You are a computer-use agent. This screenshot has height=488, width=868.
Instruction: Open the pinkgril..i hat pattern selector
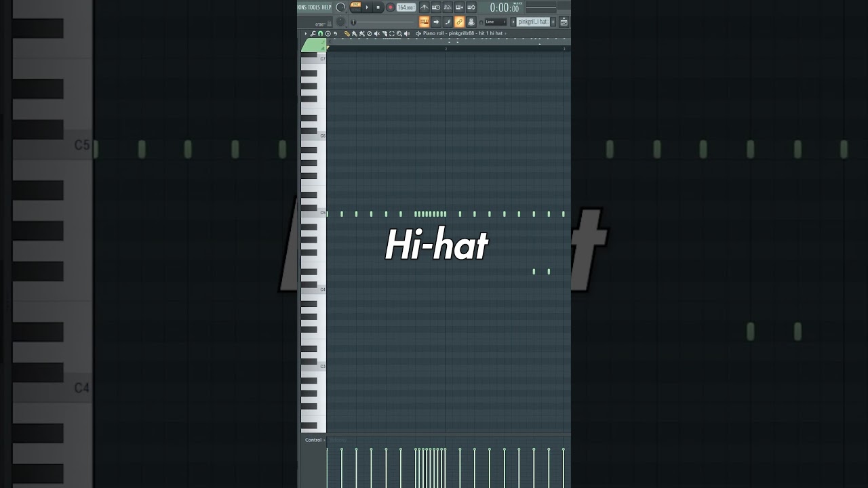click(533, 22)
